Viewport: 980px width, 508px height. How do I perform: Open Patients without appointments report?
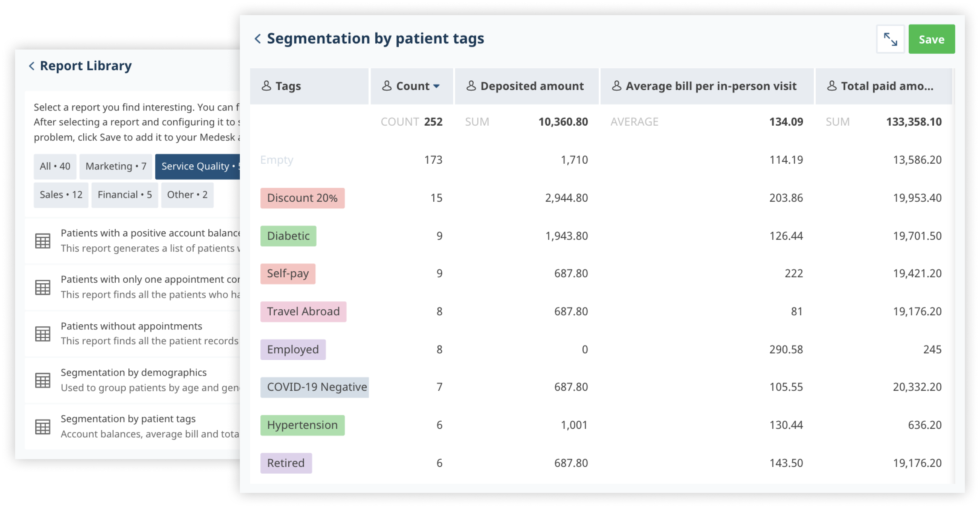click(132, 333)
